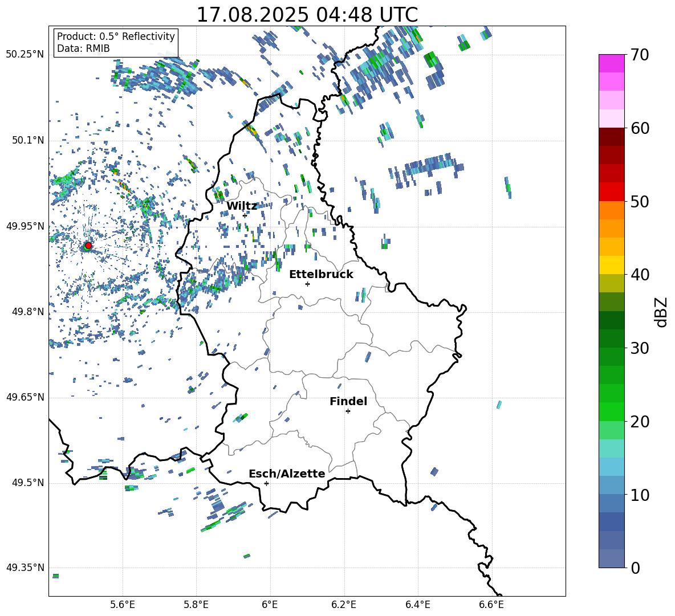Screen dimensions: 675x616
Task: Click the 6°E longitude label
Action: (270, 605)
